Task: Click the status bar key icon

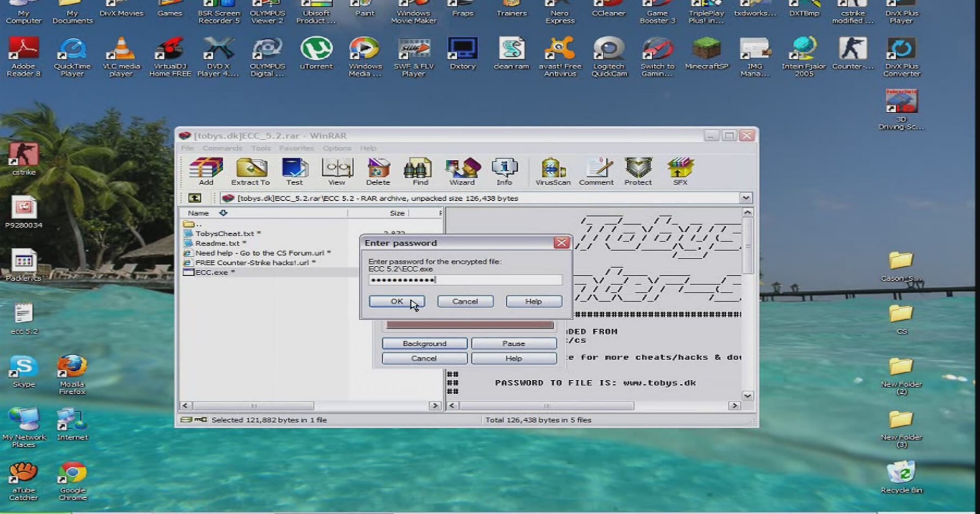Action: pyautogui.click(x=201, y=419)
